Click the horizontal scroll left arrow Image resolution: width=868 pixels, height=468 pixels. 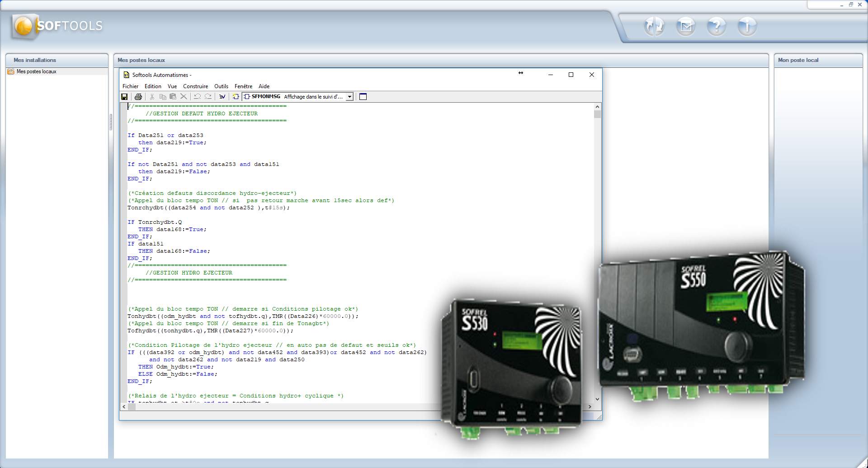tap(124, 407)
